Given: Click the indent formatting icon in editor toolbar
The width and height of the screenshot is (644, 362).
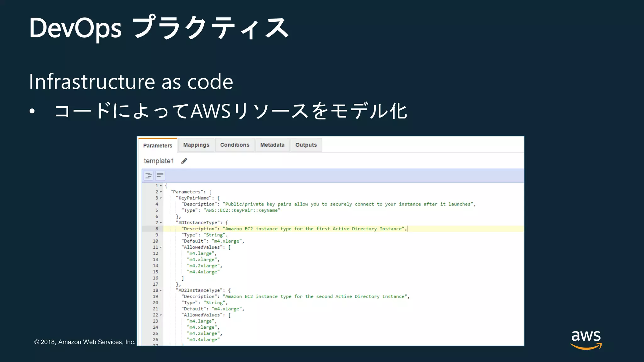Looking at the screenshot, I should tap(148, 175).
